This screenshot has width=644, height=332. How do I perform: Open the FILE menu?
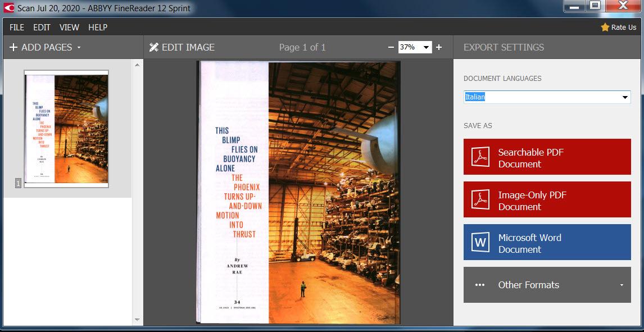point(17,27)
